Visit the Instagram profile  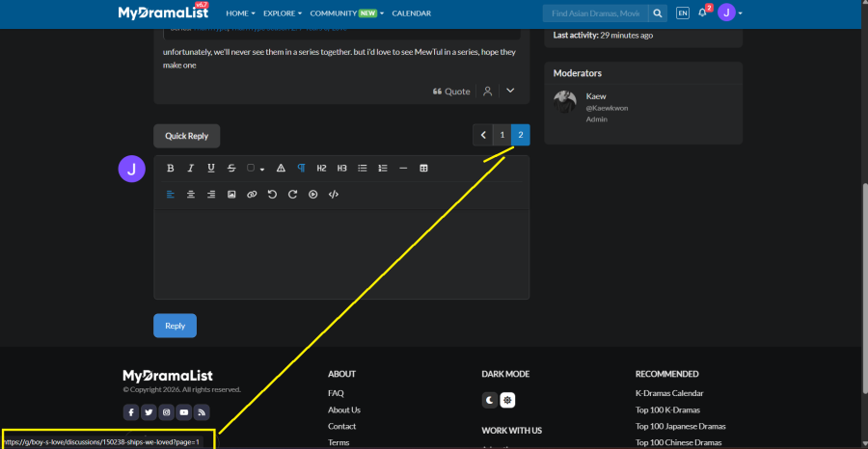[x=166, y=412]
